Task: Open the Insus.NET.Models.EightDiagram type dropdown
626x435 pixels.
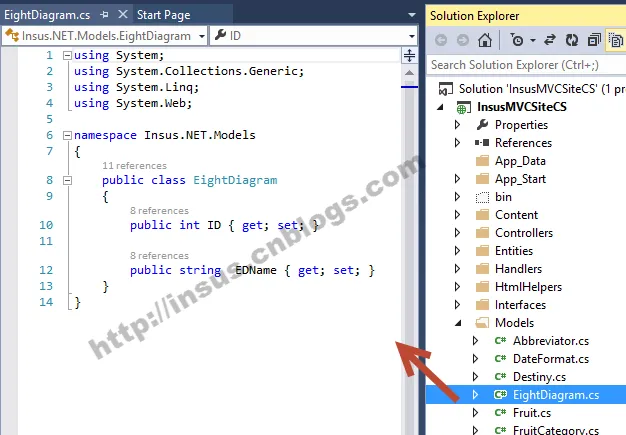Action: 105,36
